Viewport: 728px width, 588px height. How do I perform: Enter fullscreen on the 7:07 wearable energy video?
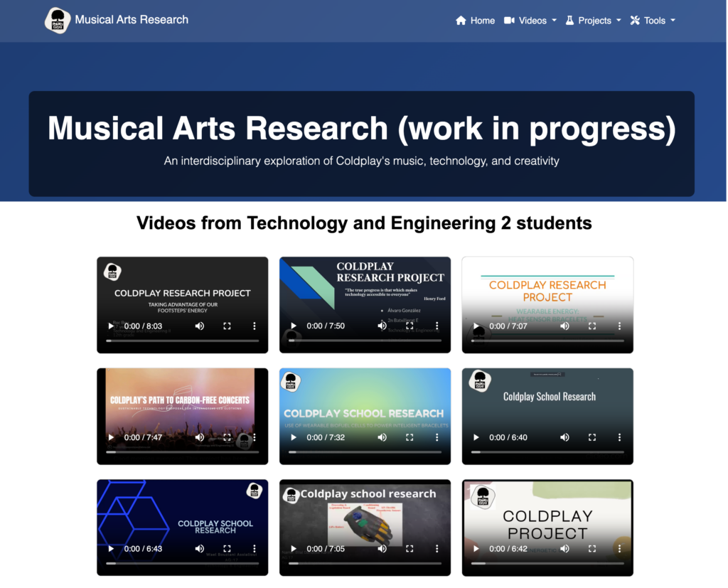[592, 326]
